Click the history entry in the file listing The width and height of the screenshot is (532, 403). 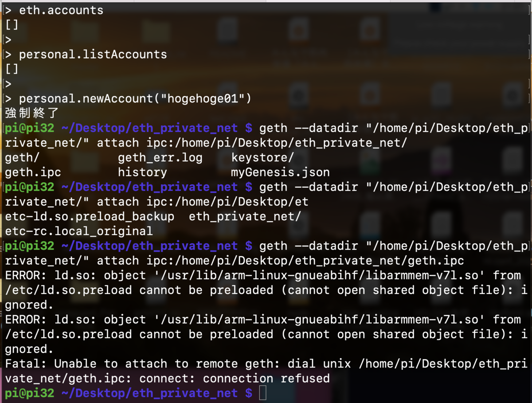(142, 172)
